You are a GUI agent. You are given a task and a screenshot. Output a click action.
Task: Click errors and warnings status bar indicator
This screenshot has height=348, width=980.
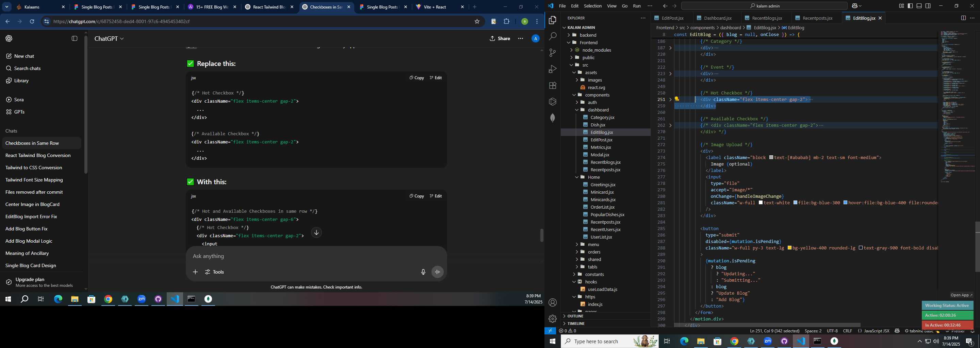tap(567, 331)
